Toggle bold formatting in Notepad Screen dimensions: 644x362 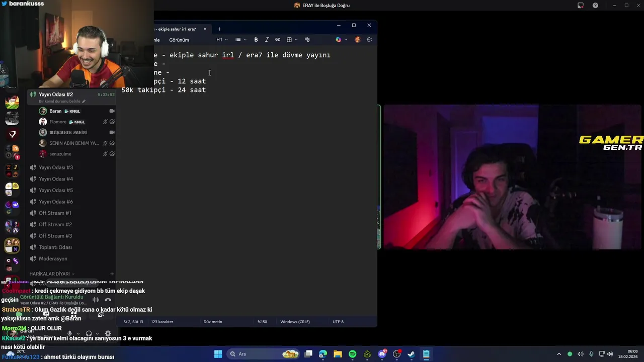click(256, 40)
